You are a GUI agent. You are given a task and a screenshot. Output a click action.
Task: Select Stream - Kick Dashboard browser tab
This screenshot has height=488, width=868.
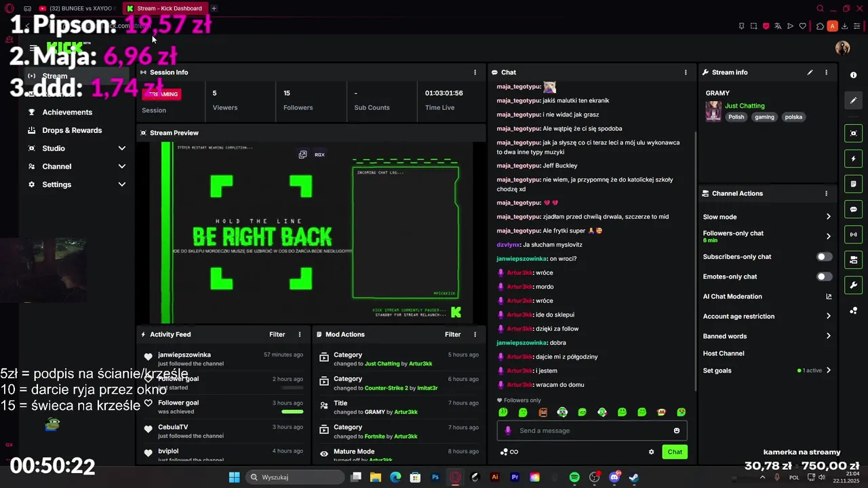(165, 8)
